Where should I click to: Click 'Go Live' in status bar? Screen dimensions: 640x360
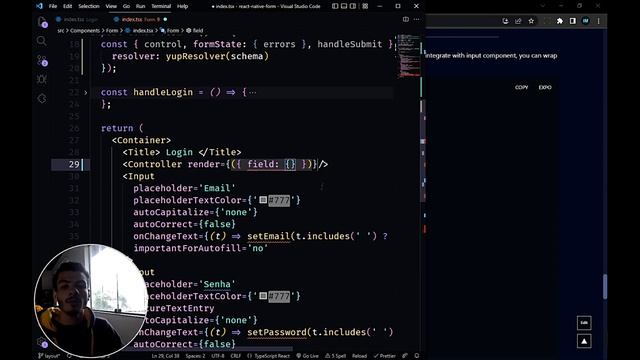tap(307, 356)
